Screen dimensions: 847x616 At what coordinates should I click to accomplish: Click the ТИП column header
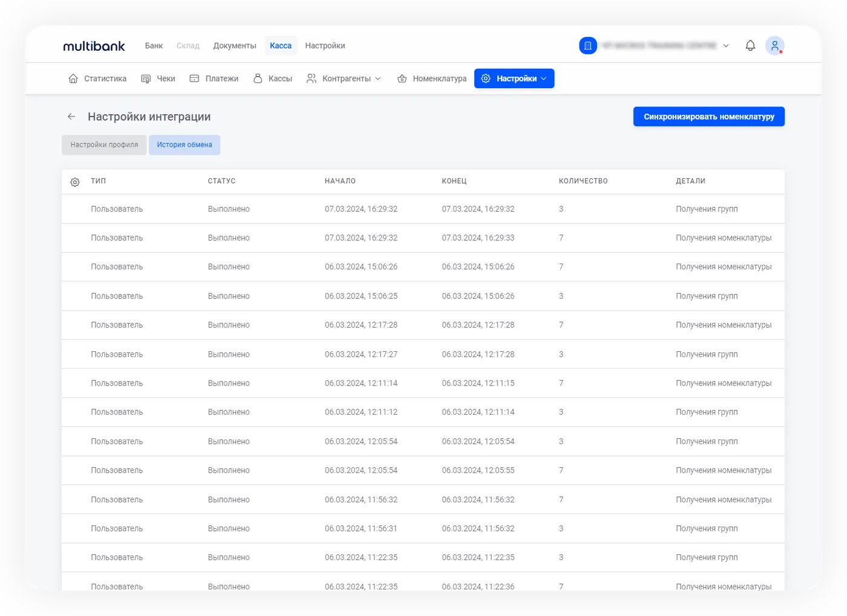[x=99, y=181]
